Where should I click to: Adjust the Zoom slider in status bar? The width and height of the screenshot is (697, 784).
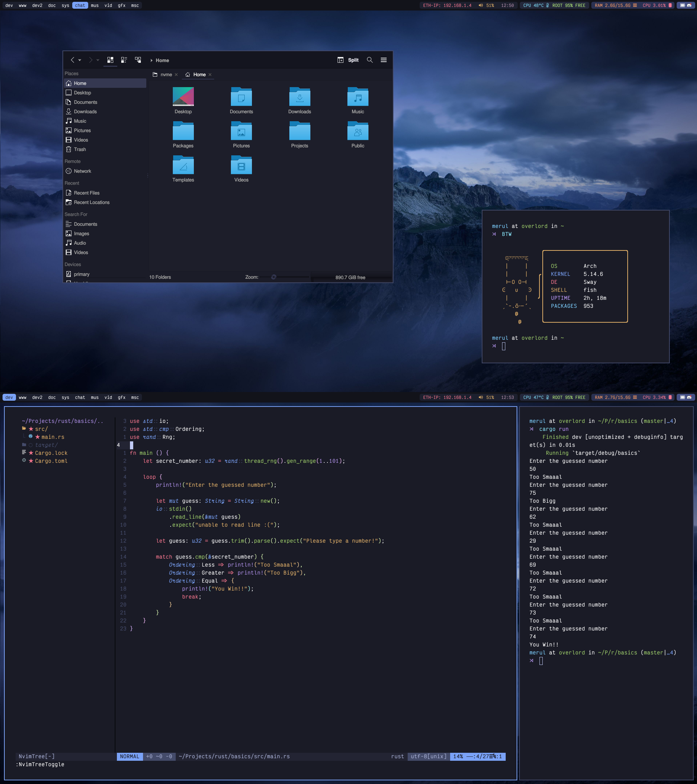[x=273, y=277]
